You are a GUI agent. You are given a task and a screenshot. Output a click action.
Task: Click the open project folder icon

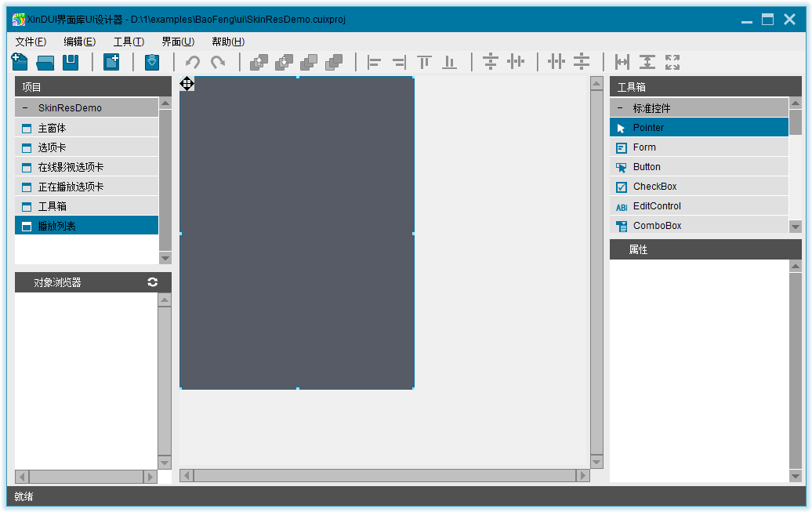45,64
